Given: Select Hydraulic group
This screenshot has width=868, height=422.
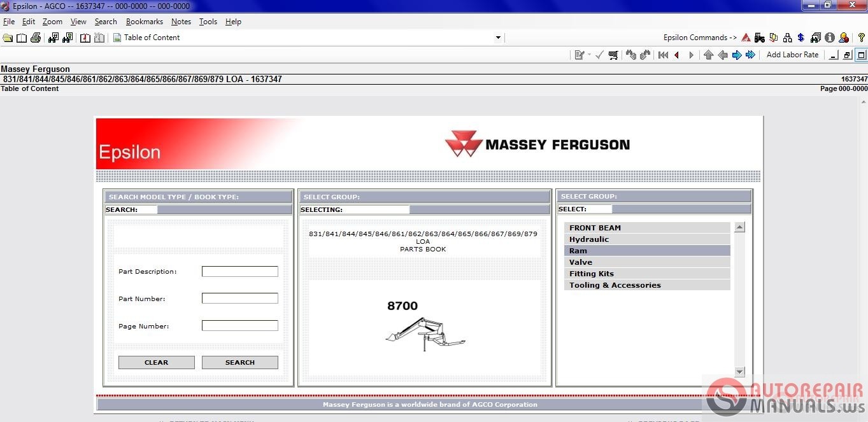Looking at the screenshot, I should click(x=647, y=239).
